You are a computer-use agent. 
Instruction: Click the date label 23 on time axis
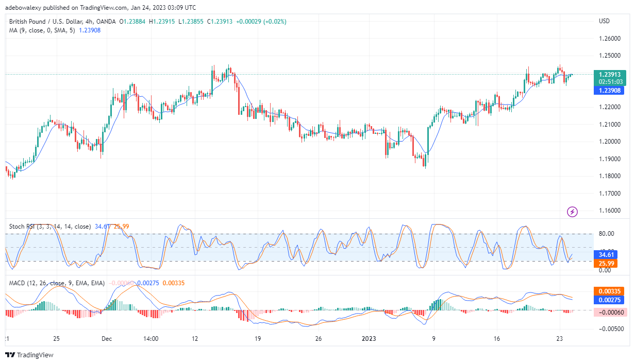(559, 339)
